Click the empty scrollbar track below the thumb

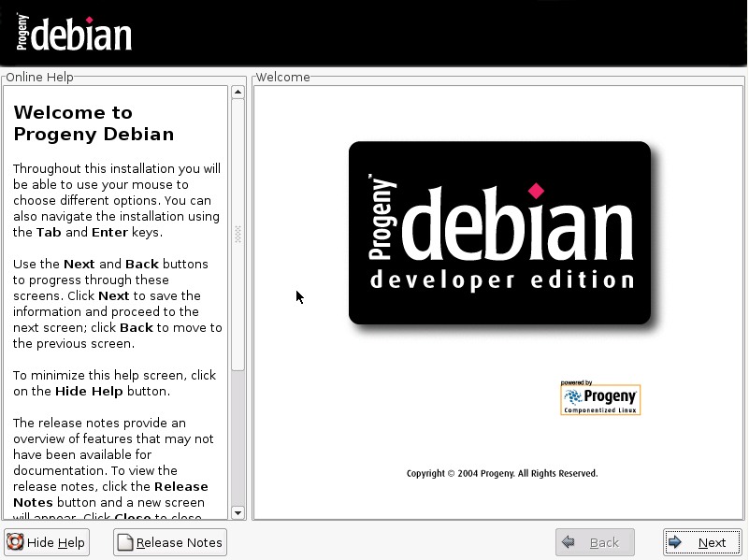coord(238,439)
